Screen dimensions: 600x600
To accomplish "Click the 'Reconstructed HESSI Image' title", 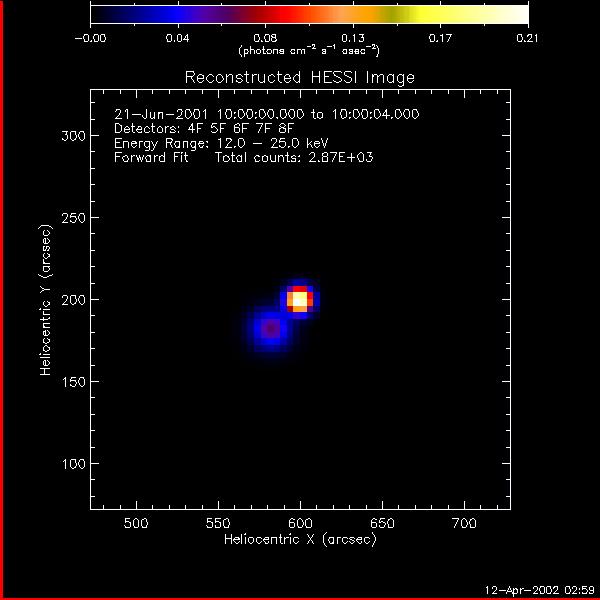I will (x=300, y=78).
